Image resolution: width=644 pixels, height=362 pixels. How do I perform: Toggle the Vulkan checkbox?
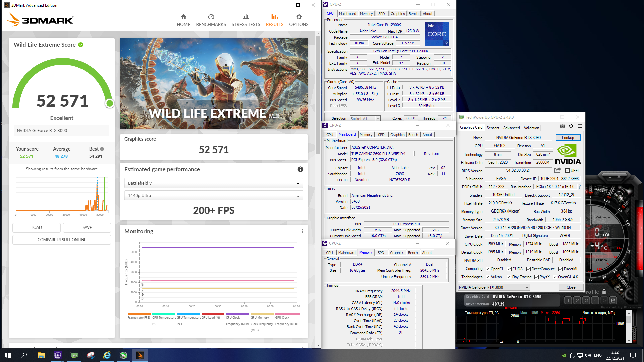pos(488,277)
